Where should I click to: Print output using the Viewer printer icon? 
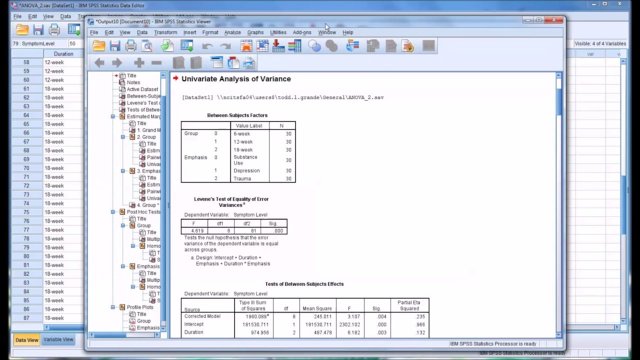tap(131, 46)
